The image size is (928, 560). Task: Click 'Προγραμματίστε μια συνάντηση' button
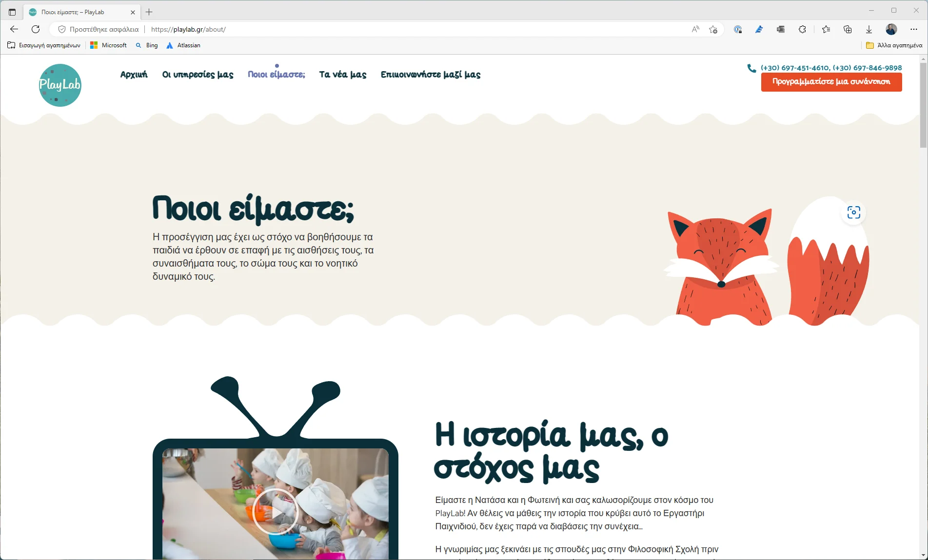(831, 82)
